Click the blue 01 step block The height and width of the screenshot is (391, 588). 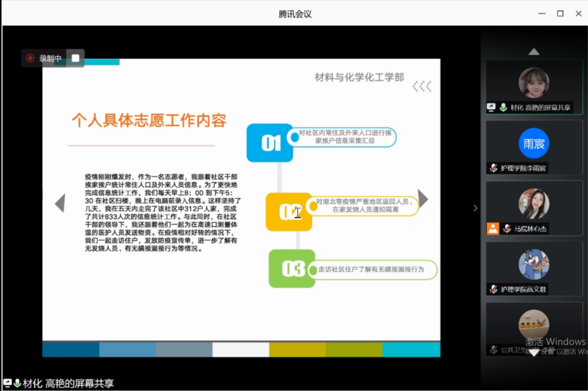coord(270,143)
